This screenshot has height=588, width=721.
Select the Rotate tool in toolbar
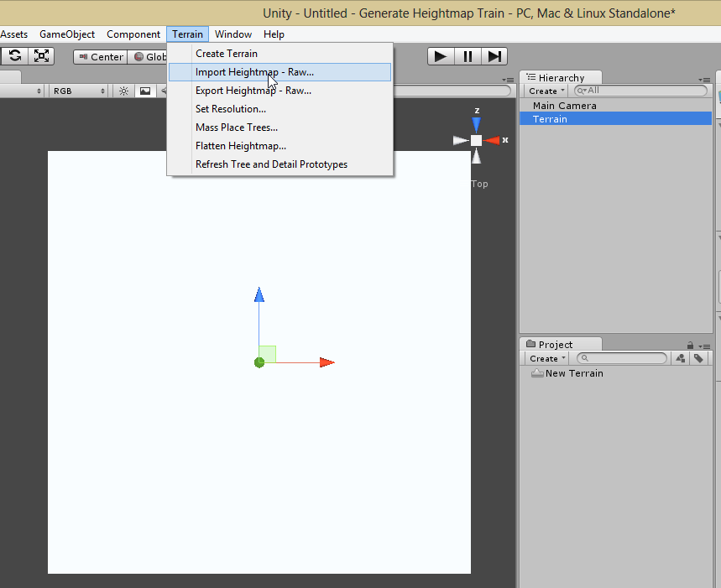pos(14,56)
